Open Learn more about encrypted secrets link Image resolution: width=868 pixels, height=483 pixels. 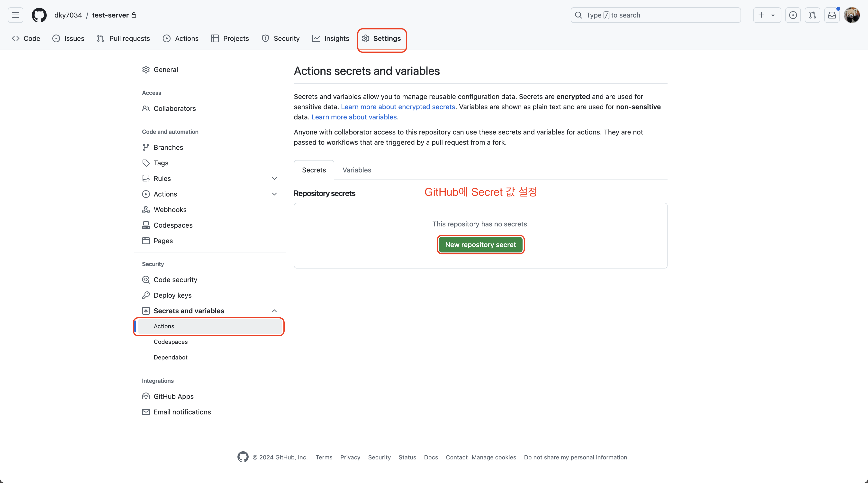pyautogui.click(x=398, y=107)
